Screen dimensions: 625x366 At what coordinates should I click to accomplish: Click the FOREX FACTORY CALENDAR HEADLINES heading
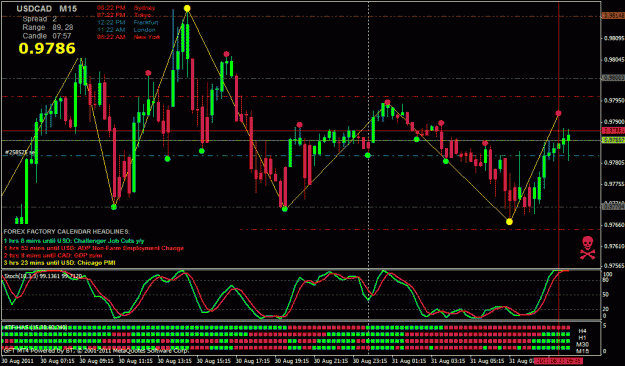(67, 231)
